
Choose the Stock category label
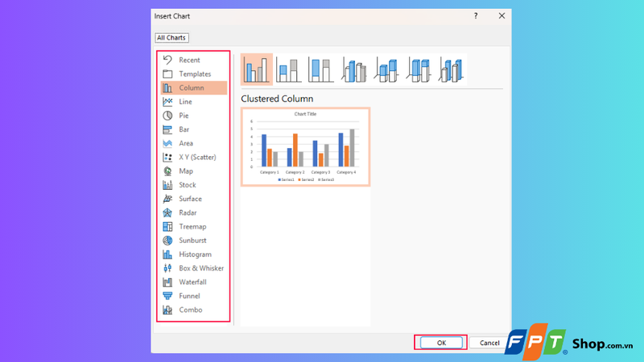pyautogui.click(x=188, y=185)
